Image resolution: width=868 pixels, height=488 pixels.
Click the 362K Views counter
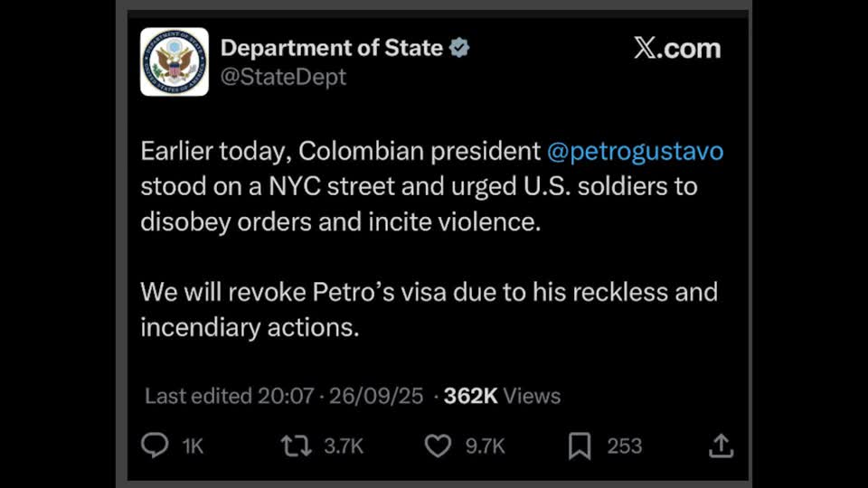pyautogui.click(x=502, y=396)
